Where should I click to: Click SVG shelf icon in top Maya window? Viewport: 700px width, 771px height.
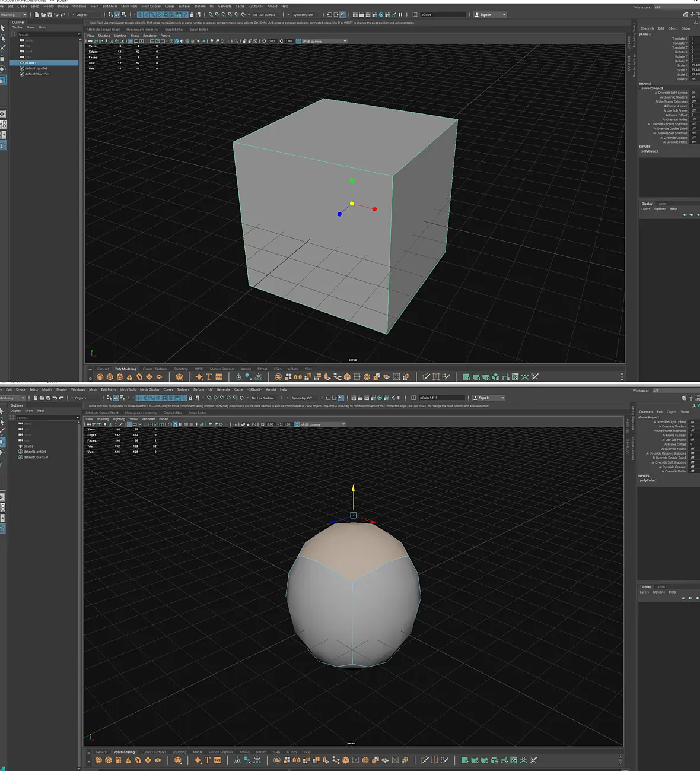click(218, 377)
